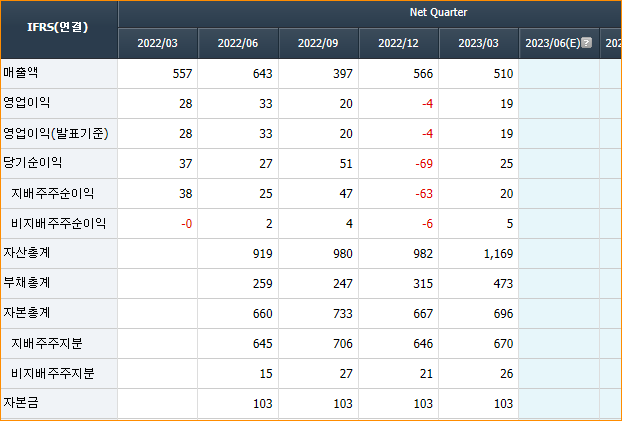Viewport: 622px width, 421px height.
Task: Click 지배주주지분 value 670
Action: coord(503,344)
